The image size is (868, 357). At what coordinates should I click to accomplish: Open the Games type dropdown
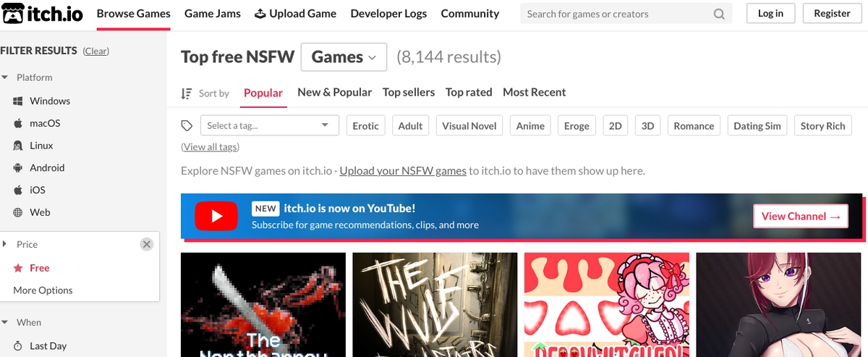point(344,57)
